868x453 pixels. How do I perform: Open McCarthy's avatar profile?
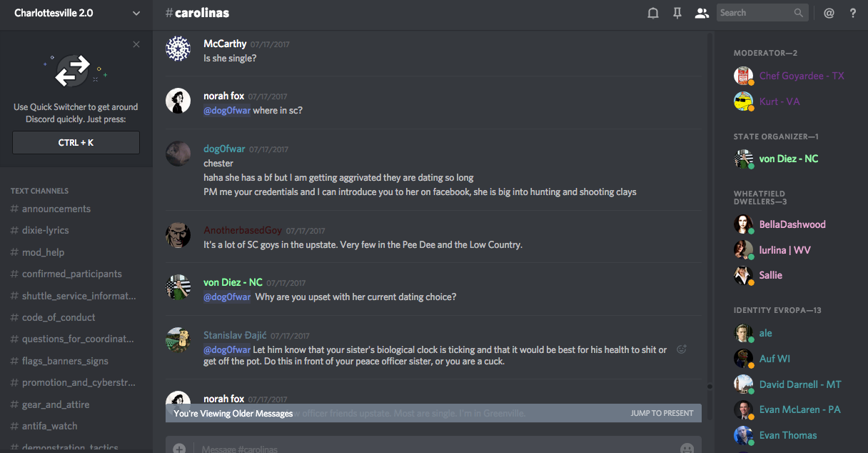tap(178, 49)
